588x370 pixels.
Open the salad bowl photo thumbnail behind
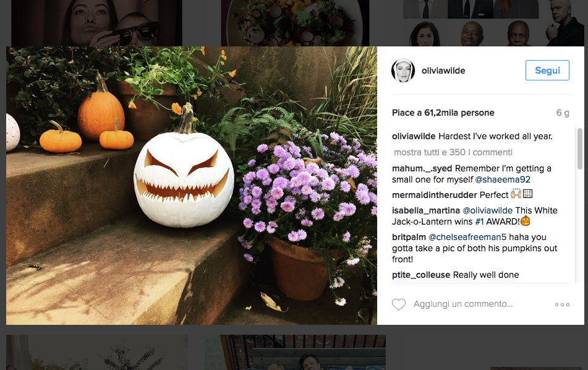tap(295, 23)
